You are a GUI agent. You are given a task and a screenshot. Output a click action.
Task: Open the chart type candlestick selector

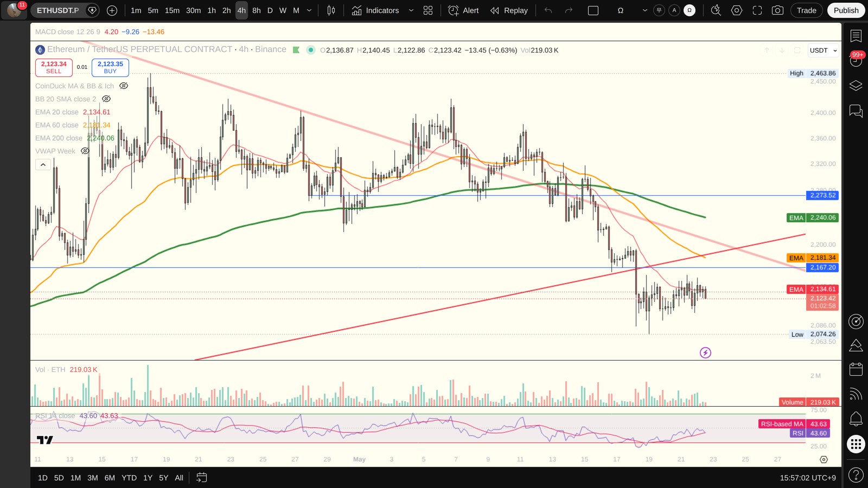point(331,10)
